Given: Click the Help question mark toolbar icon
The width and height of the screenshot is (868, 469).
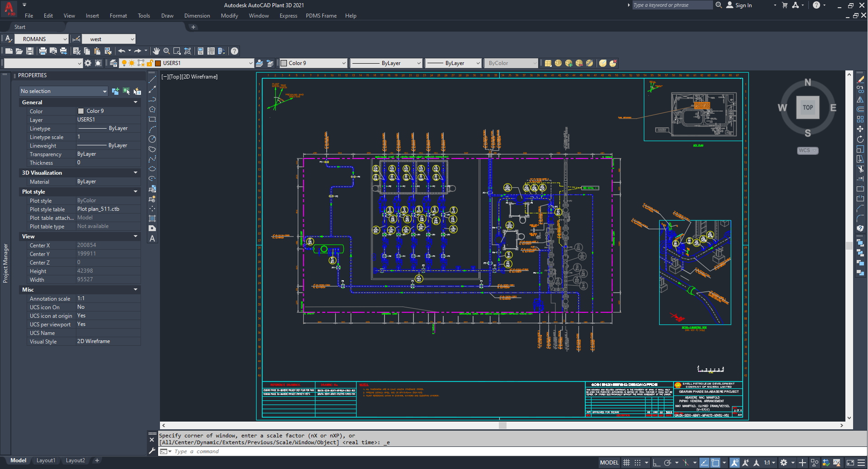Looking at the screenshot, I should coord(235,51).
